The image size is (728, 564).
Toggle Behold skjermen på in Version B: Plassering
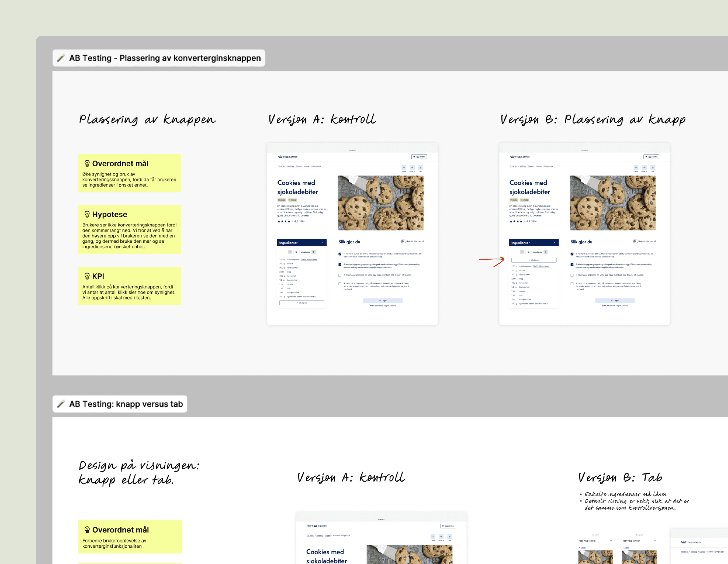(x=635, y=241)
